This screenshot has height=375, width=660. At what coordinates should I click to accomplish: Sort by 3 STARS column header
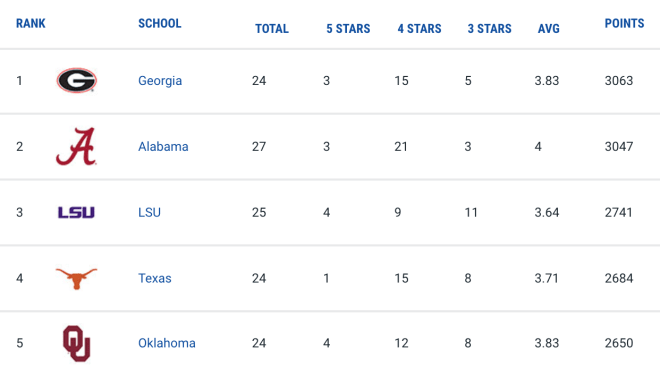[x=490, y=29]
